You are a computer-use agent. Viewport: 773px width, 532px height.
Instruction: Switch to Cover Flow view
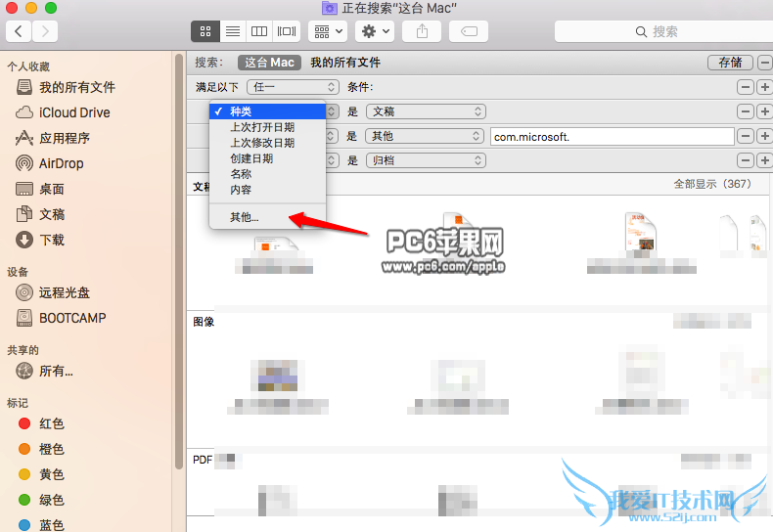point(287,31)
